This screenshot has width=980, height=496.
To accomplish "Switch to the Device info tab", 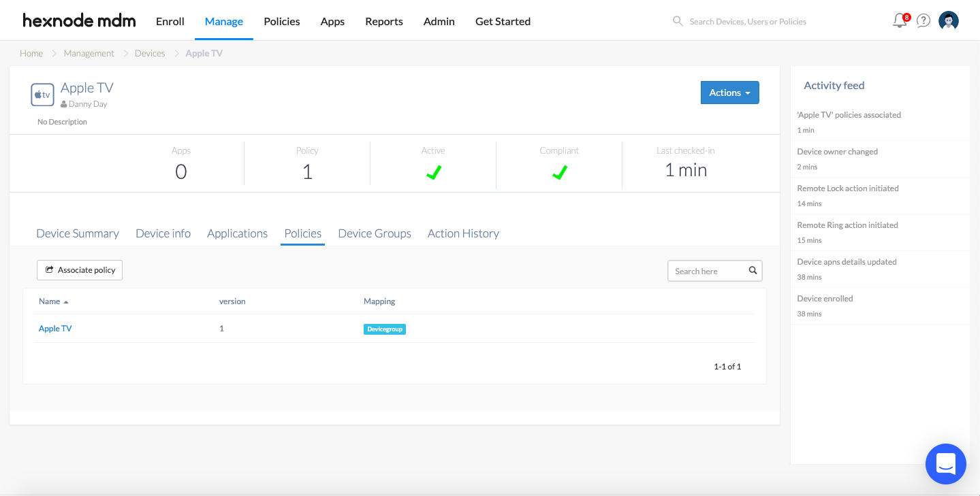I will [x=163, y=233].
